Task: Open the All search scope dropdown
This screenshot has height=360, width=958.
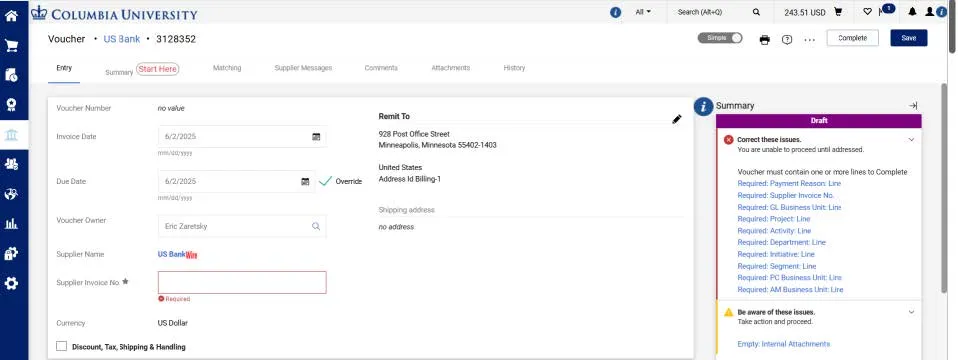Action: click(643, 12)
